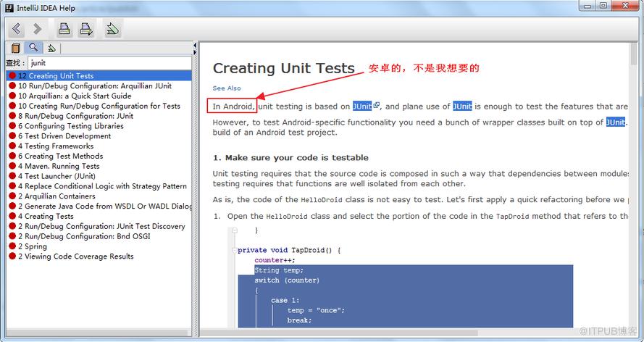Viewport: 644px width, 342px height.
Task: Open Test Launcher (JUnit) result
Action: [x=57, y=176]
